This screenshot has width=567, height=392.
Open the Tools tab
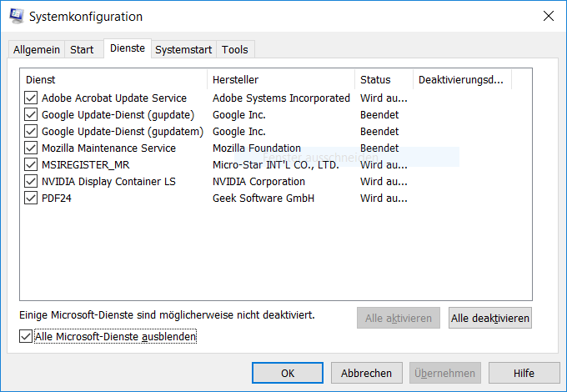235,50
